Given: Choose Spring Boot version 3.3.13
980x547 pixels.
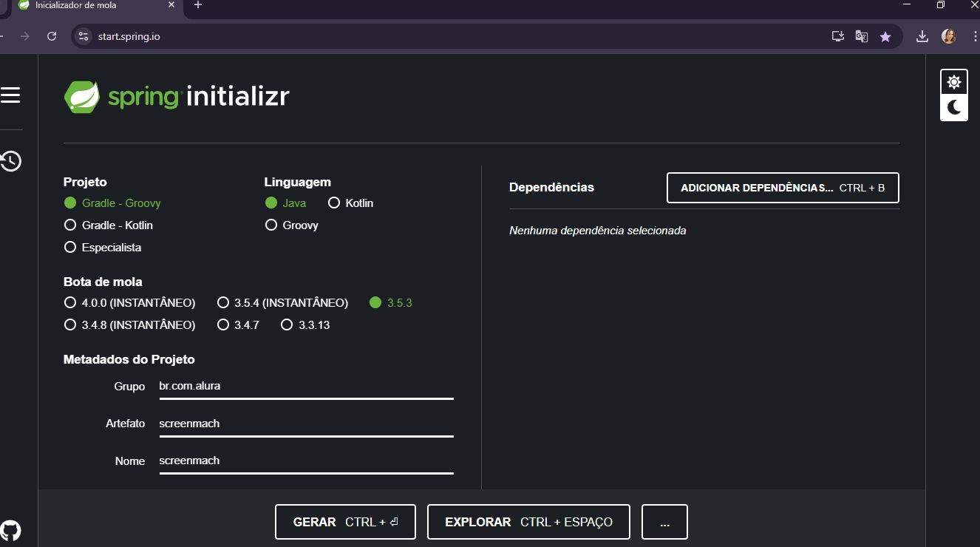Looking at the screenshot, I should point(305,325).
